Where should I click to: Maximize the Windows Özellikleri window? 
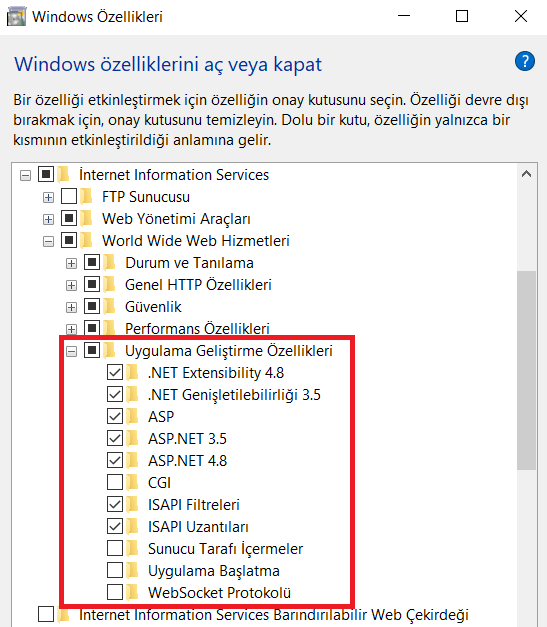(x=462, y=16)
